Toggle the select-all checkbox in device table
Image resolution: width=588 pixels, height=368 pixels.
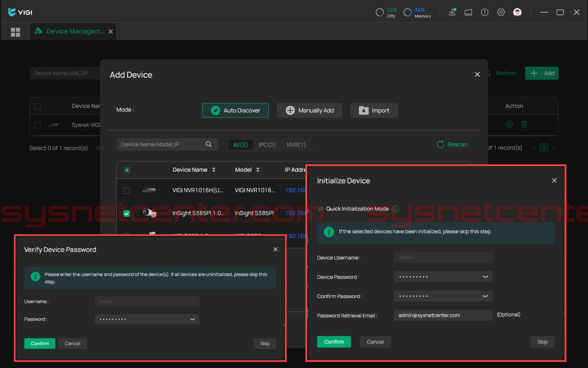point(127,170)
